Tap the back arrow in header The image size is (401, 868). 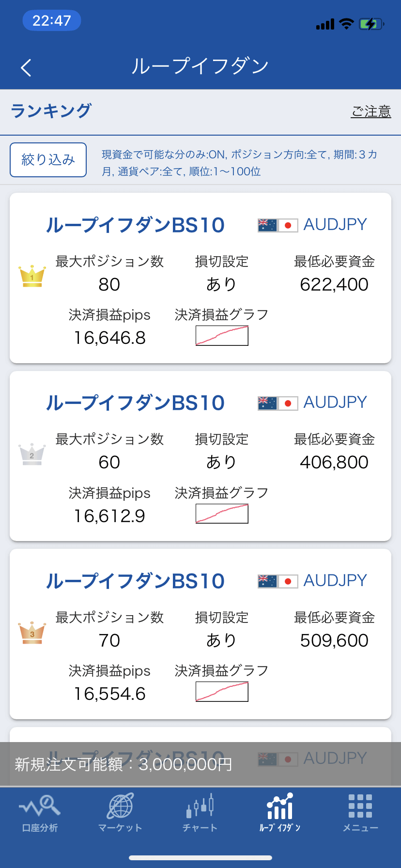pos(26,67)
